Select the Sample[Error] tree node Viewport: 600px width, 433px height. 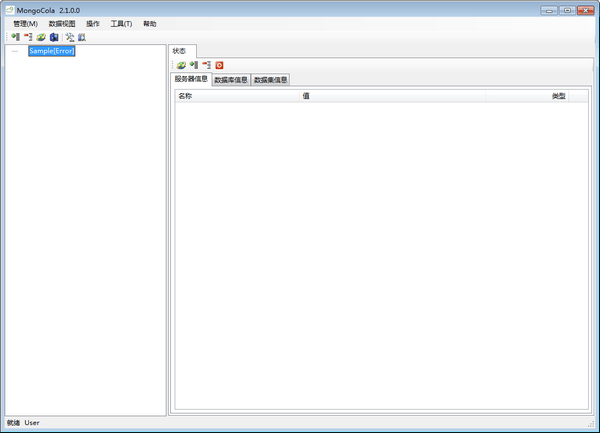pyautogui.click(x=52, y=51)
